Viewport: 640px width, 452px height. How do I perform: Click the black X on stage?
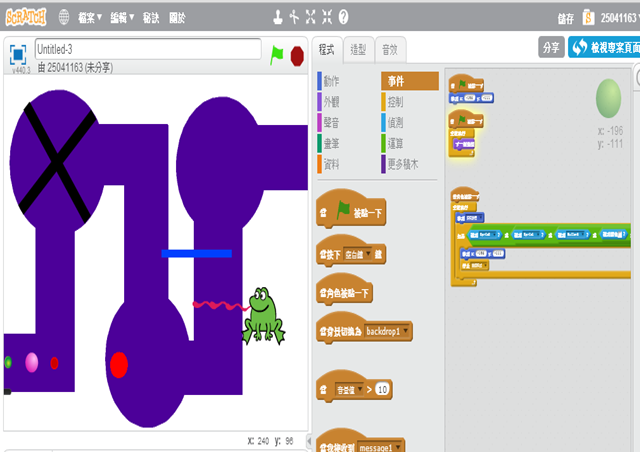[x=57, y=162]
